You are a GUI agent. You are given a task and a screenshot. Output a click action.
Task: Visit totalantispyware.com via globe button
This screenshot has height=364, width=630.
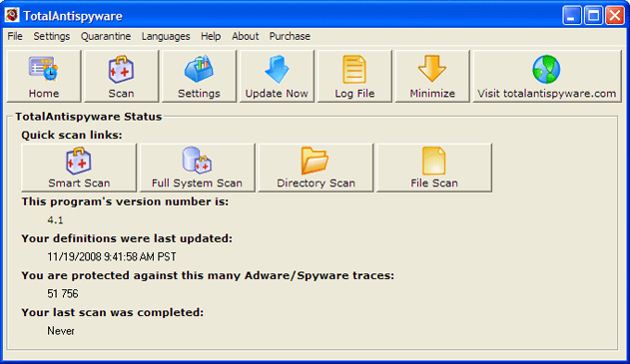[x=547, y=76]
